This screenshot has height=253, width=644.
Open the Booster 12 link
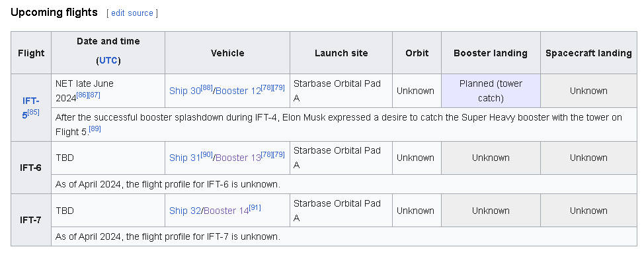(x=238, y=91)
